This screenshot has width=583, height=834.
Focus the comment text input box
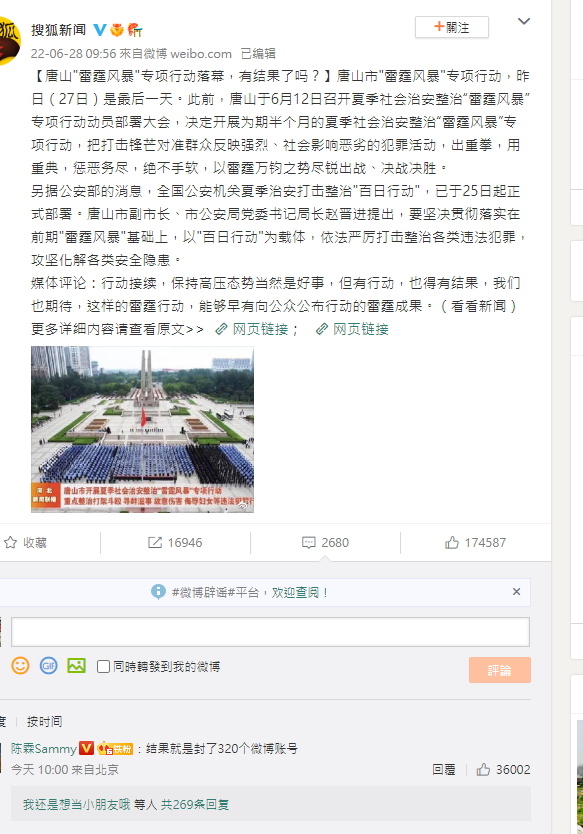tap(270, 632)
